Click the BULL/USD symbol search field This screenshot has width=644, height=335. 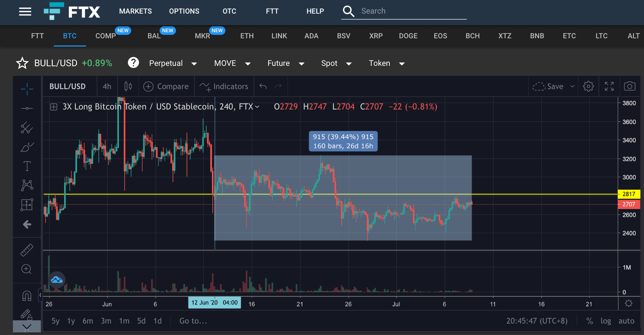pos(68,86)
